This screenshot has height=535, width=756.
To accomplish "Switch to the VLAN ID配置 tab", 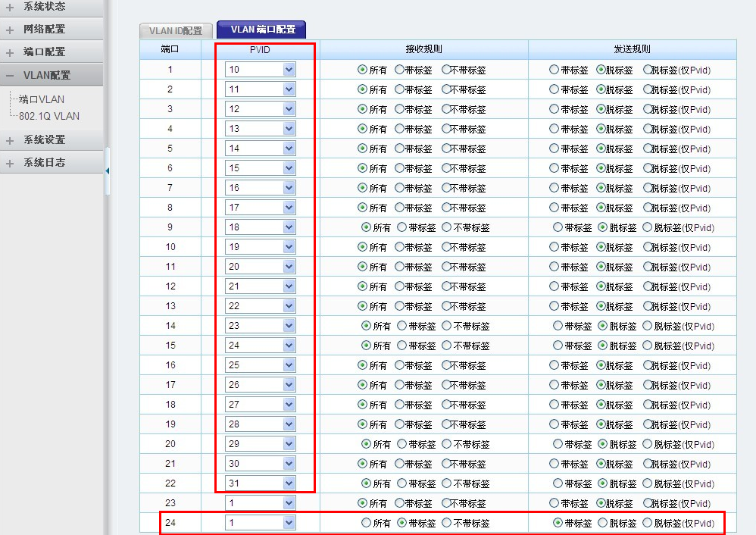I will [176, 31].
